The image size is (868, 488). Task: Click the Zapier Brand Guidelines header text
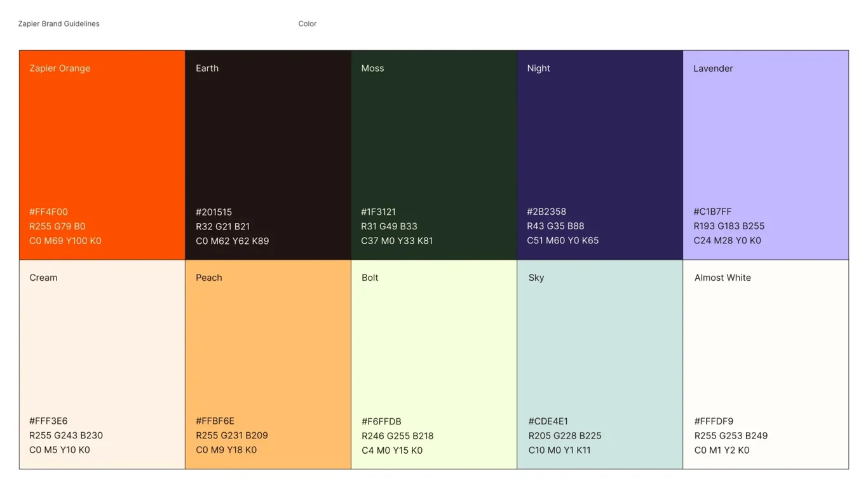pyautogui.click(x=58, y=24)
